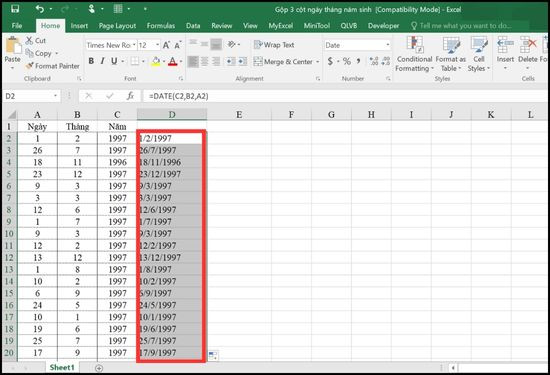
Task: Open the File tab
Action: tap(16, 26)
